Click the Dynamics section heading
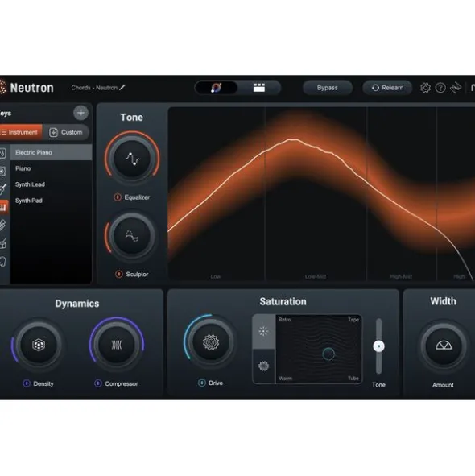The width and height of the screenshot is (475, 476). pyautogui.click(x=77, y=304)
